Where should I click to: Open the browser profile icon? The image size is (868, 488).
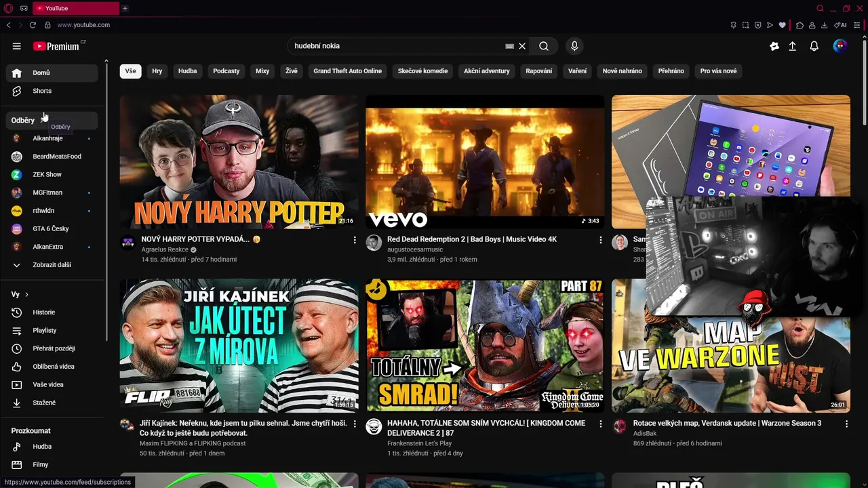812,25
